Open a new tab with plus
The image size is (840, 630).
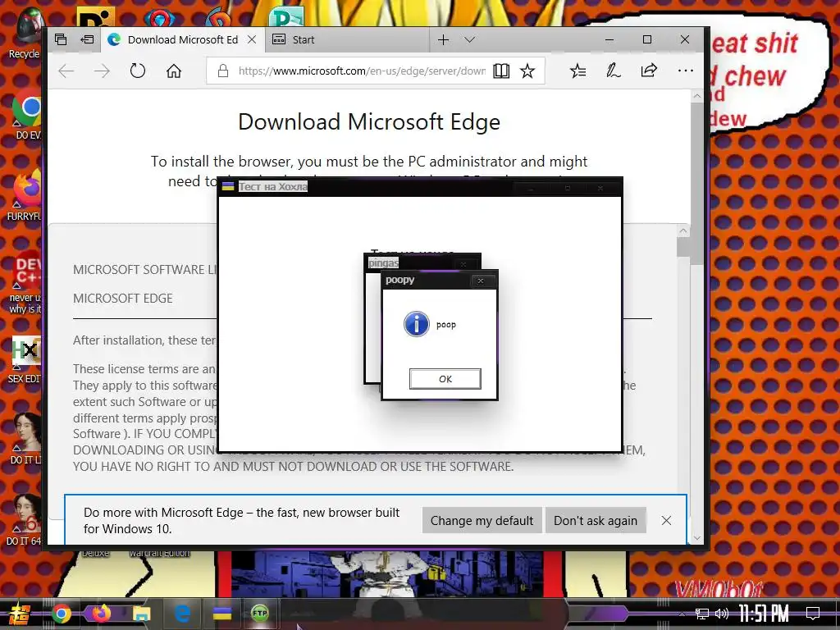point(444,39)
